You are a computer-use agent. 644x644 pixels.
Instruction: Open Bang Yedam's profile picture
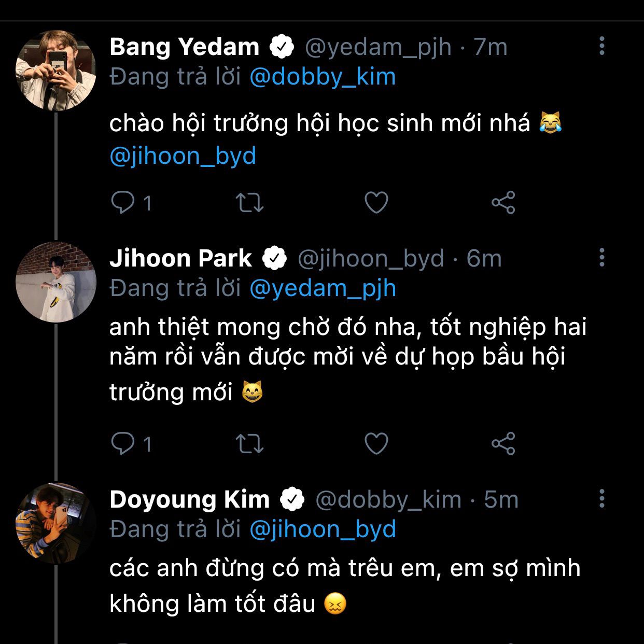point(56,71)
